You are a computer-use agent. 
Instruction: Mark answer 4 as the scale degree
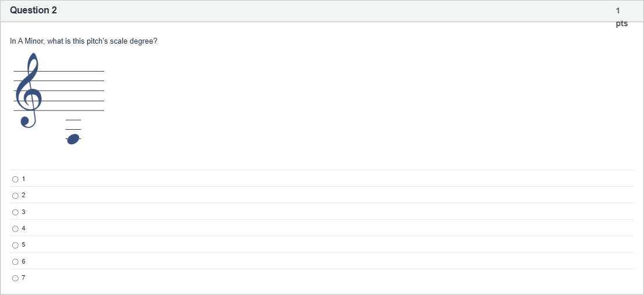click(15, 228)
